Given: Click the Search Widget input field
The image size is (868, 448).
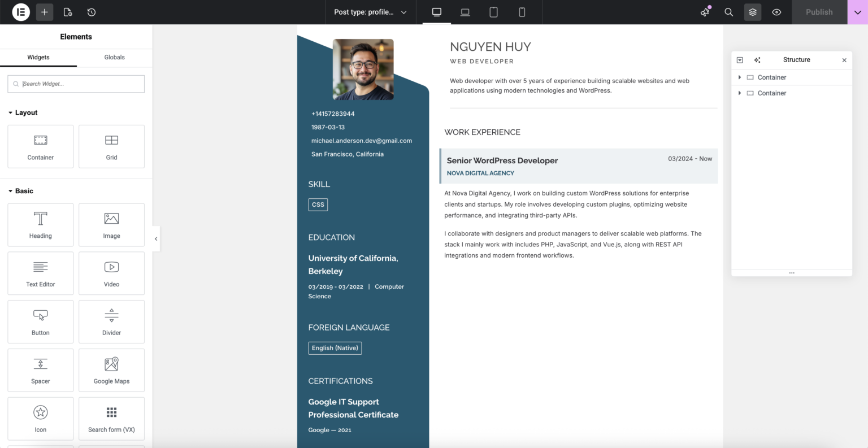Looking at the screenshot, I should [x=76, y=84].
